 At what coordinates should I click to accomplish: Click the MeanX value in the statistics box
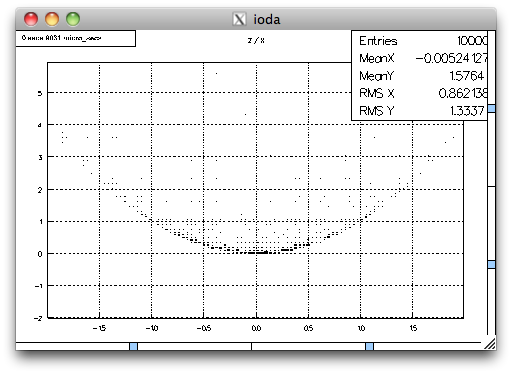(x=451, y=58)
